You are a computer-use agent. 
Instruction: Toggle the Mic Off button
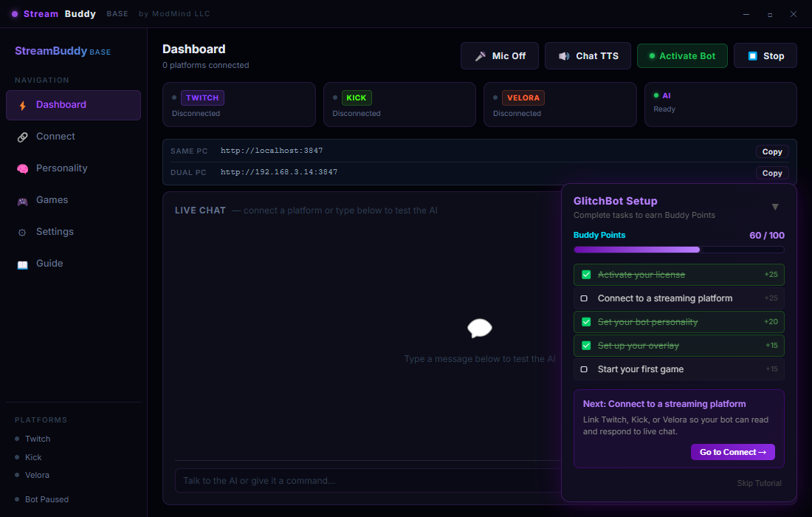[500, 56]
